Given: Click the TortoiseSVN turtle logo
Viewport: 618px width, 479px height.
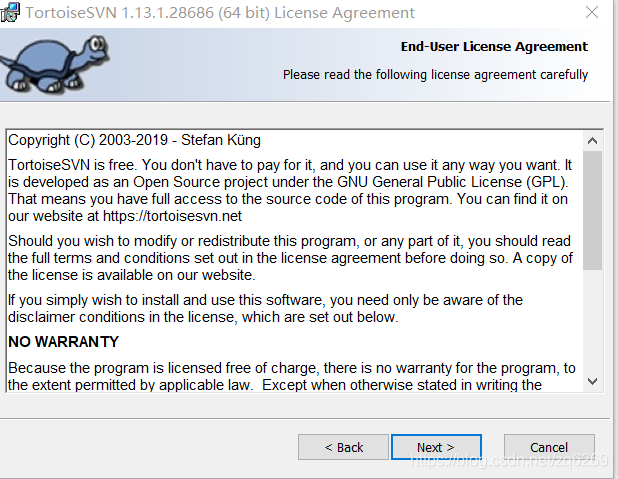Looking at the screenshot, I should click(x=55, y=64).
